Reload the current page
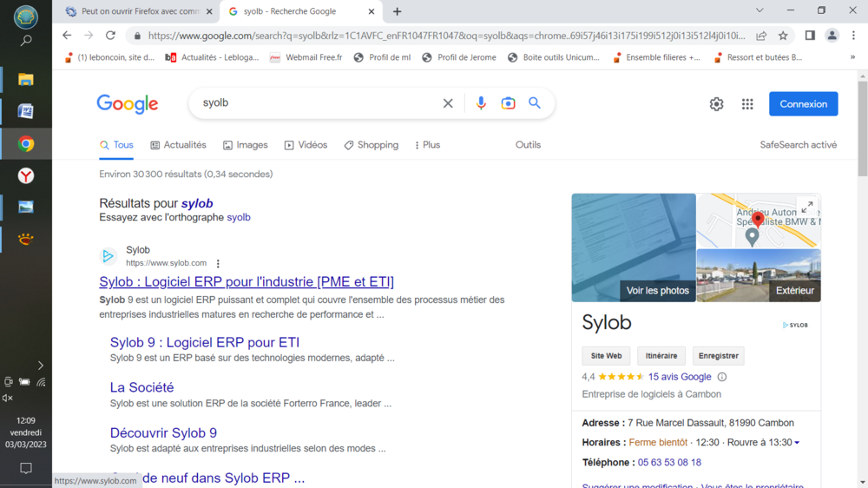 tap(110, 36)
